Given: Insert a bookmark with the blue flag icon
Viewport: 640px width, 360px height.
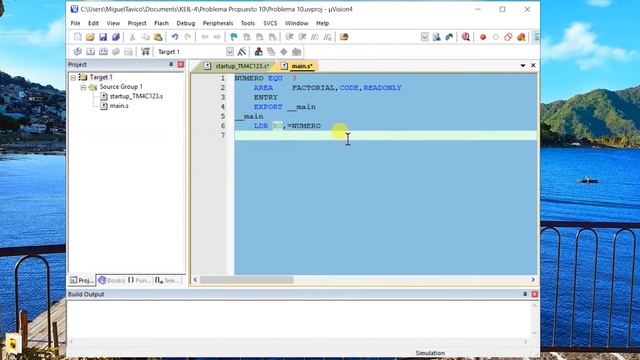Looking at the screenshot, I should pos(234,37).
